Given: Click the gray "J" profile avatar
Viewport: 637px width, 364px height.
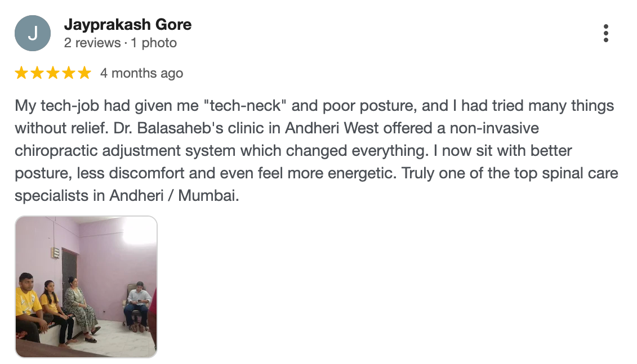Looking at the screenshot, I should click(33, 33).
